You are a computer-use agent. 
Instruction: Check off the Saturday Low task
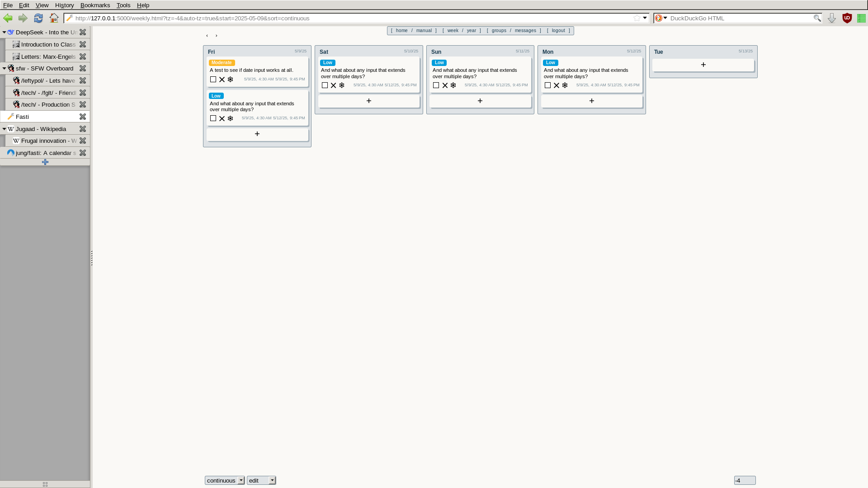point(325,85)
